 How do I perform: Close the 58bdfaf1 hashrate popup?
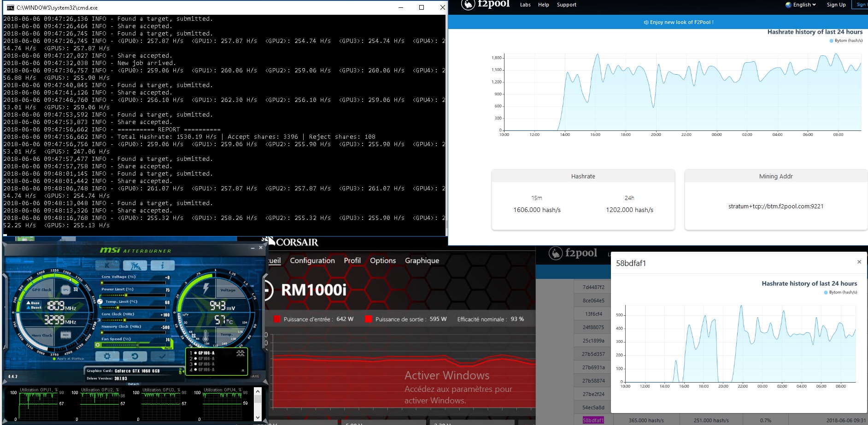[x=859, y=262]
